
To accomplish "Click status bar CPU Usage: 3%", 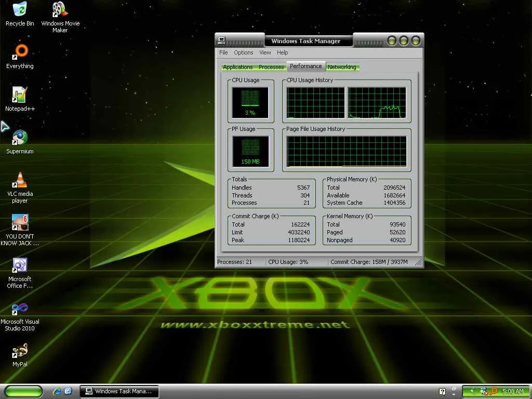I will pos(288,262).
